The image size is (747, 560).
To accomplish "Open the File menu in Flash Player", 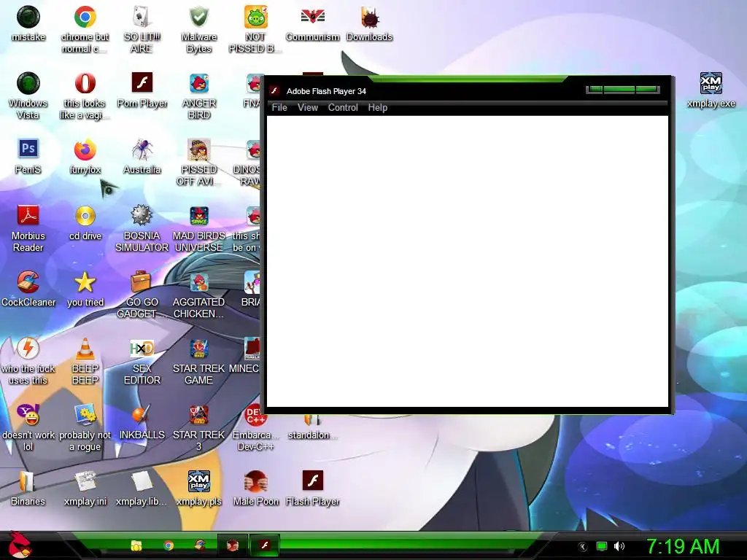I will (x=279, y=108).
